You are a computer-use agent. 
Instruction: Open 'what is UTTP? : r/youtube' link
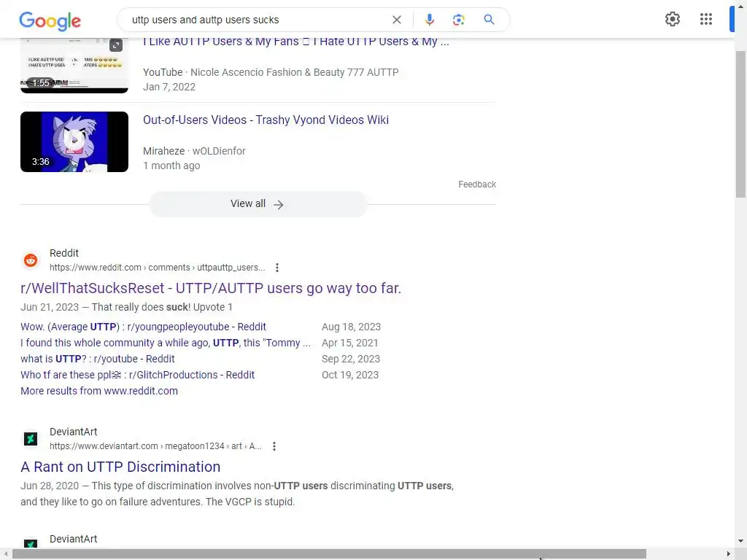point(97,359)
